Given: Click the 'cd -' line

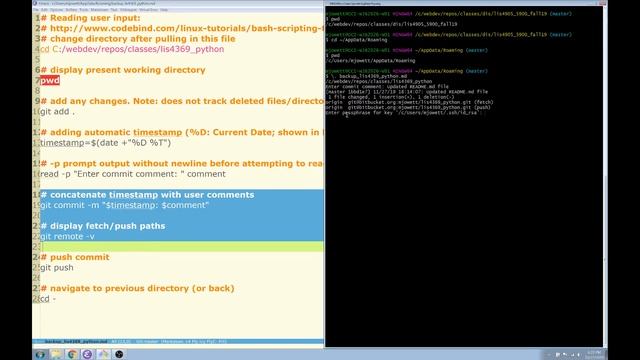Looking at the screenshot, I should 48,299.
